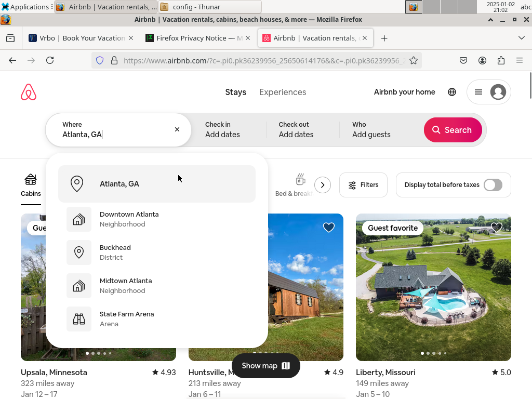532x399 pixels.
Task: Open the Save to Pocket icon
Action: click(463, 60)
